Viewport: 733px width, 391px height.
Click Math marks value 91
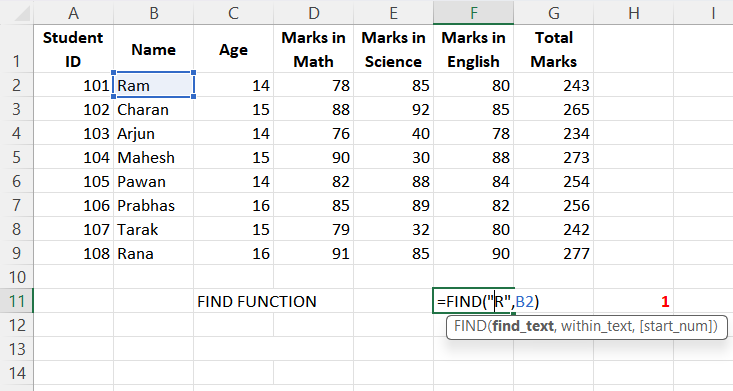point(313,253)
